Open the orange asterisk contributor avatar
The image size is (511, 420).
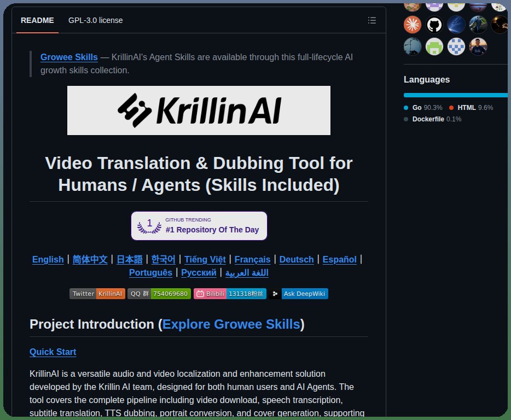[x=413, y=25]
